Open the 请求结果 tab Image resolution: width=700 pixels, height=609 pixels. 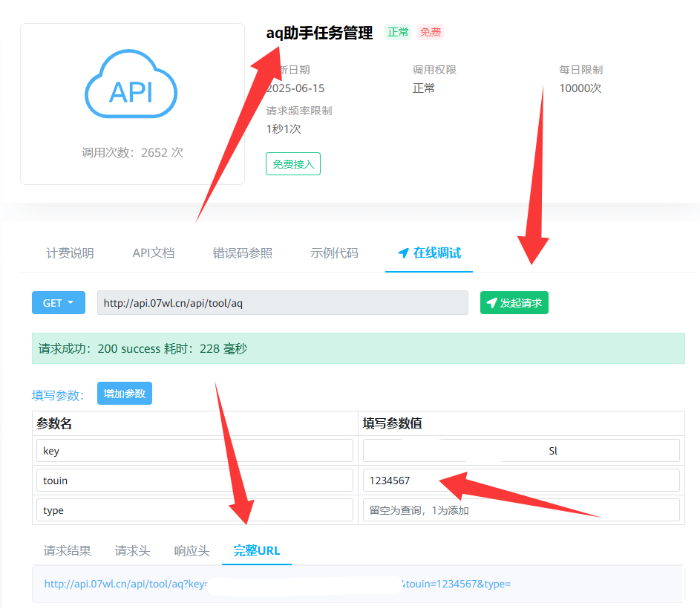(67, 550)
